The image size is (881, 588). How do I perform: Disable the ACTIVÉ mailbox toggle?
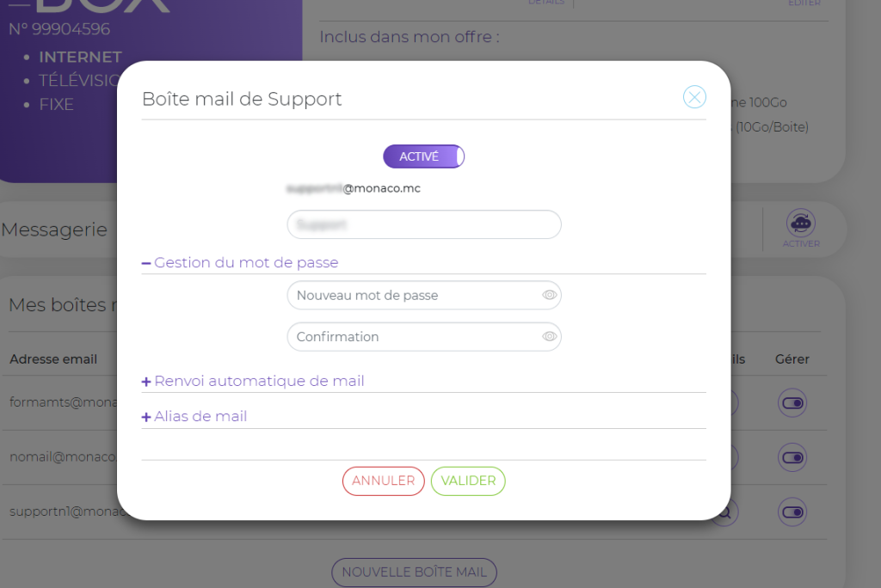[423, 156]
